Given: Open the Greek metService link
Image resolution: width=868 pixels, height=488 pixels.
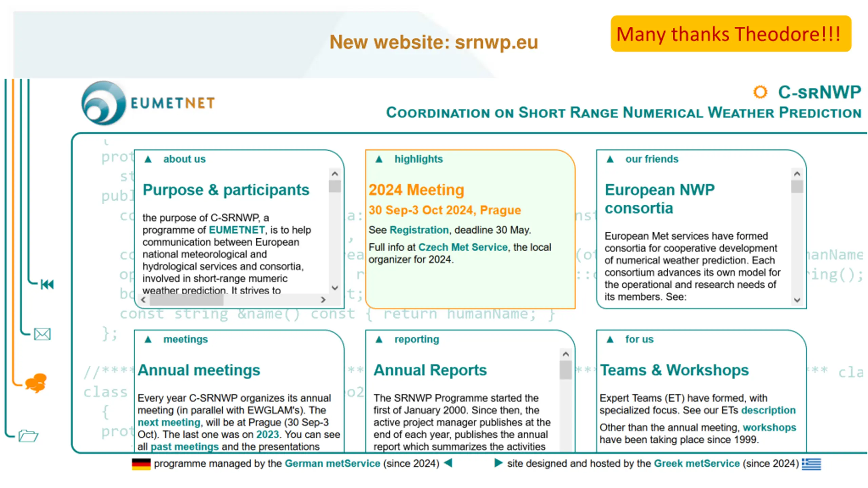Looking at the screenshot, I should coord(696,463).
